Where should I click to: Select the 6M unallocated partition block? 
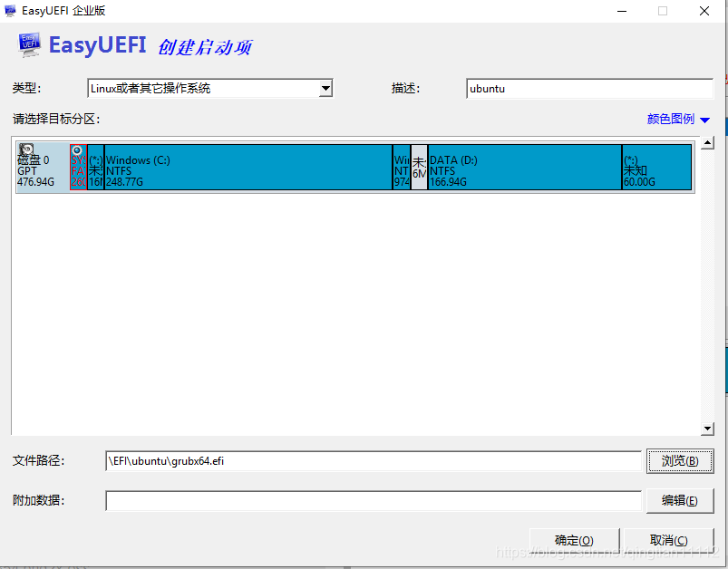419,167
